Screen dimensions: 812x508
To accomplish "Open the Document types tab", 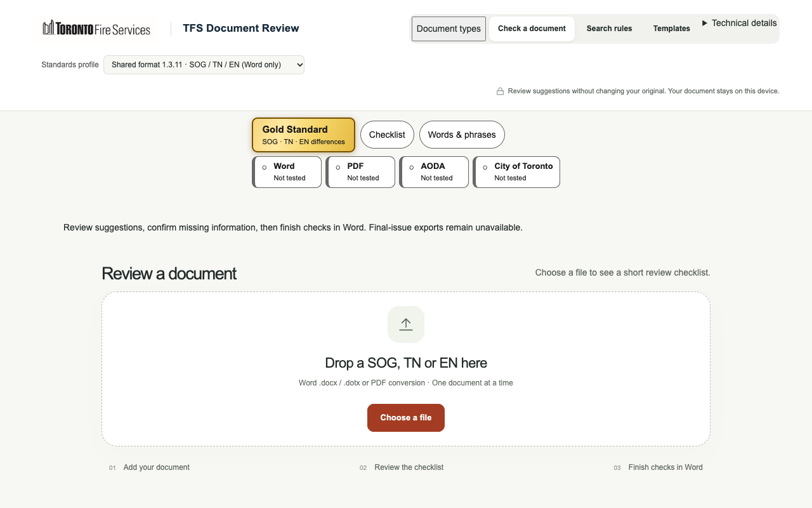I will click(x=449, y=29).
